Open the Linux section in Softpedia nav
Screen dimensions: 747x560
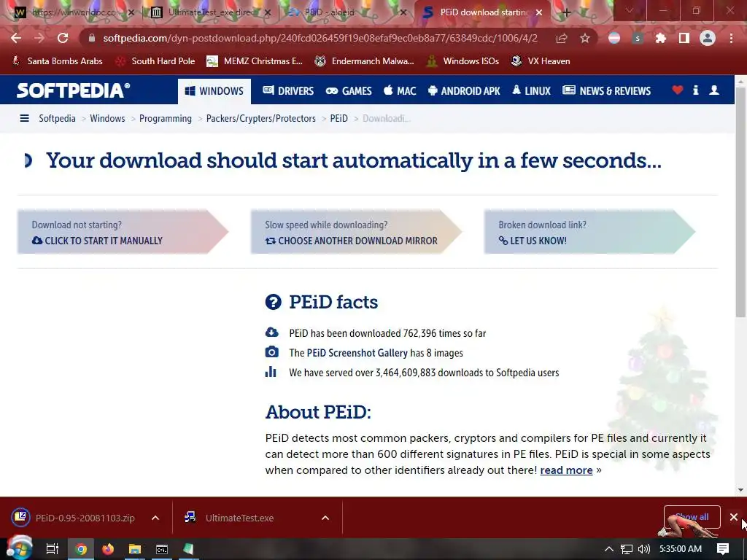531,91
